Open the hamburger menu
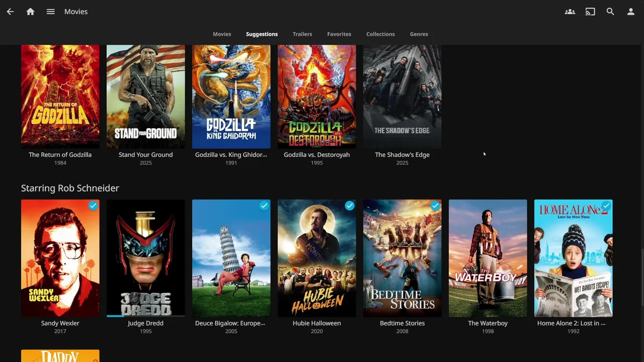 [50, 12]
